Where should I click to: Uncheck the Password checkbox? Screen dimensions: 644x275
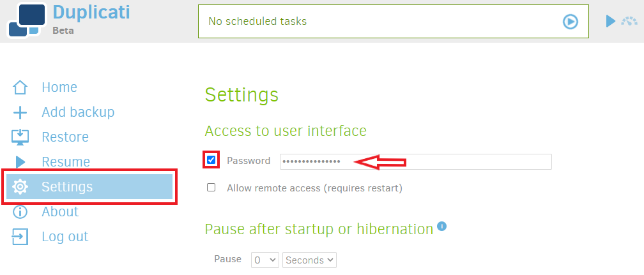[x=211, y=160]
